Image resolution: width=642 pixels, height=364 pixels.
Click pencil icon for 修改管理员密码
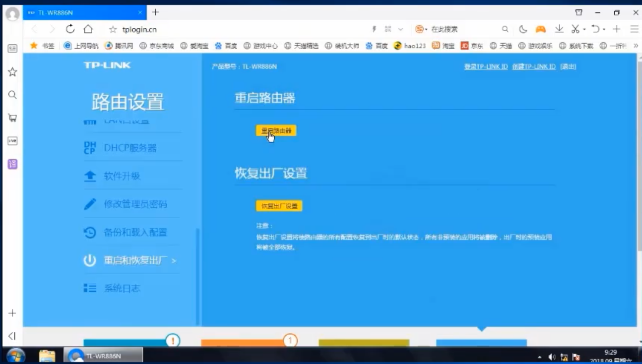tap(90, 204)
